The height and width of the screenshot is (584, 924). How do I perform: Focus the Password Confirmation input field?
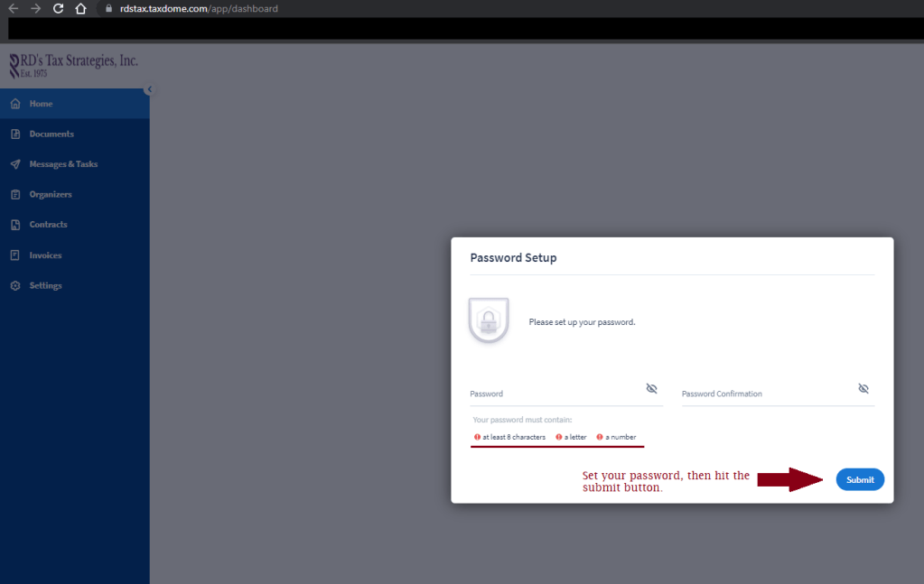click(x=766, y=394)
